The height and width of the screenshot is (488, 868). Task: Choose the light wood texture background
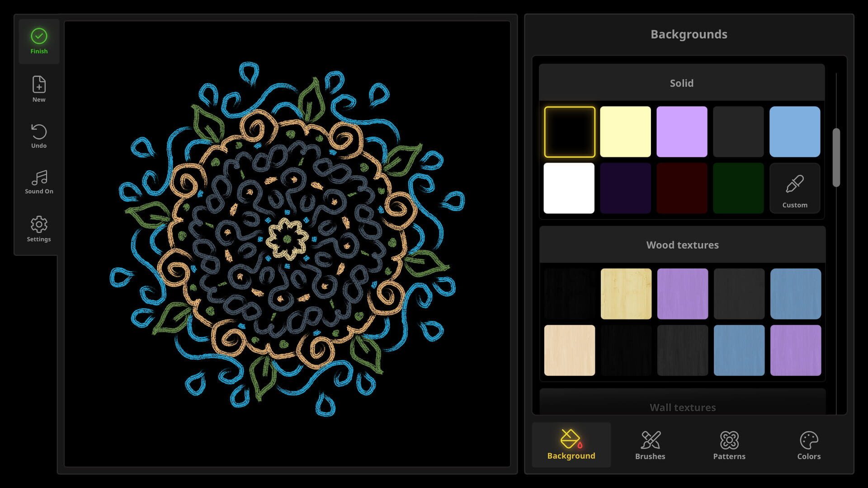[626, 293]
